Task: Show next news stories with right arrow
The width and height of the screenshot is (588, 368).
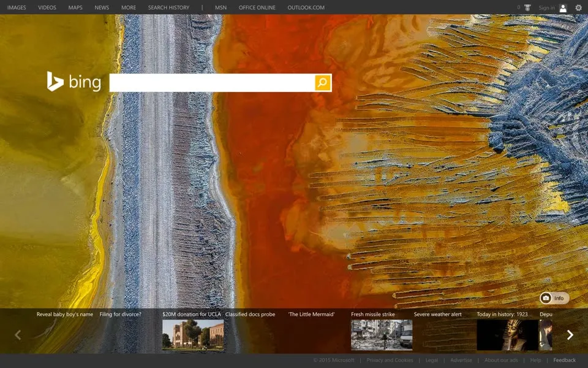Action: click(570, 335)
